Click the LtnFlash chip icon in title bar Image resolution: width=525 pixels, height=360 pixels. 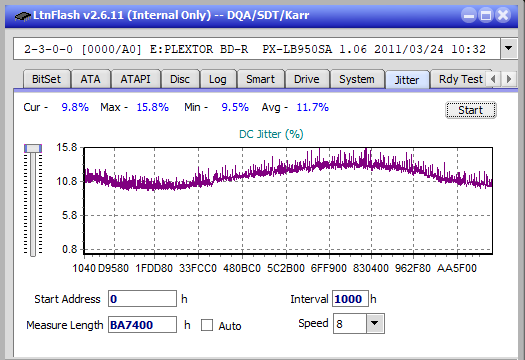coord(23,15)
